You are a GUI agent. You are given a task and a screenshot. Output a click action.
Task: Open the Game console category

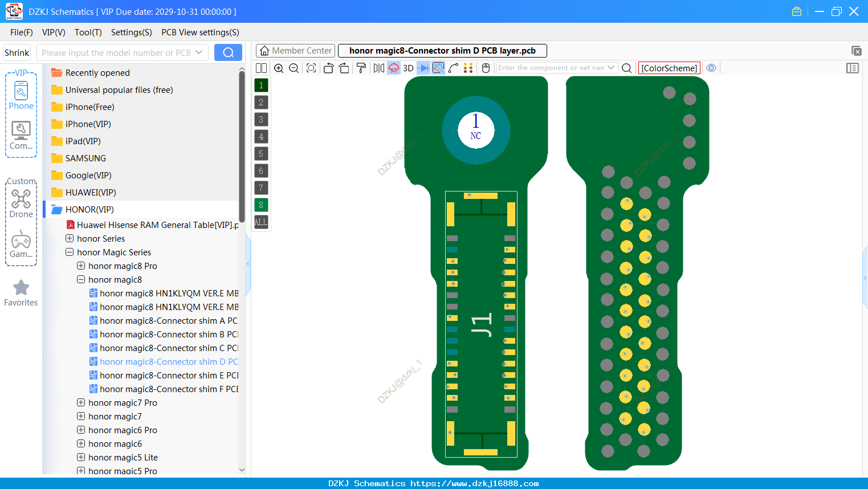pos(21,244)
